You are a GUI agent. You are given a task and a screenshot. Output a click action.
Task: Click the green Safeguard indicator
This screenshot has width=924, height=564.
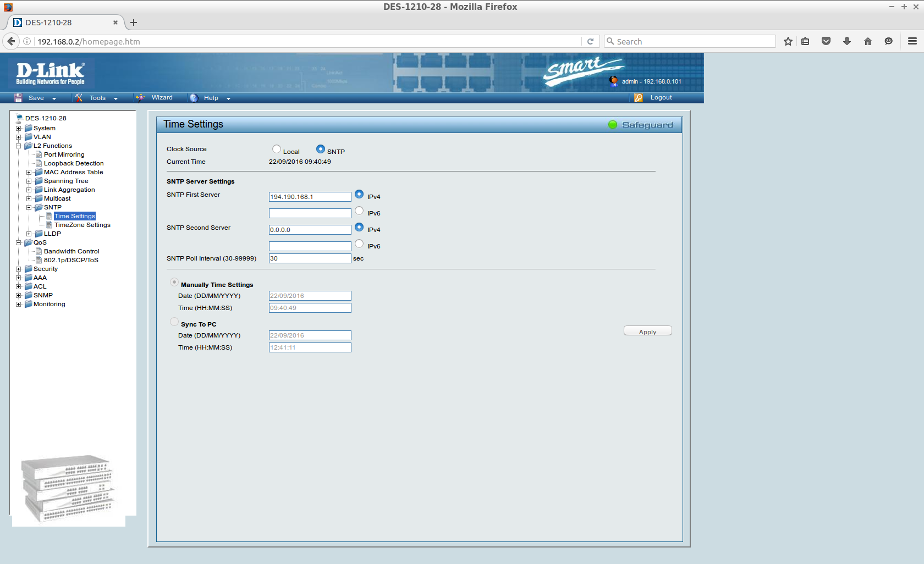click(x=613, y=125)
